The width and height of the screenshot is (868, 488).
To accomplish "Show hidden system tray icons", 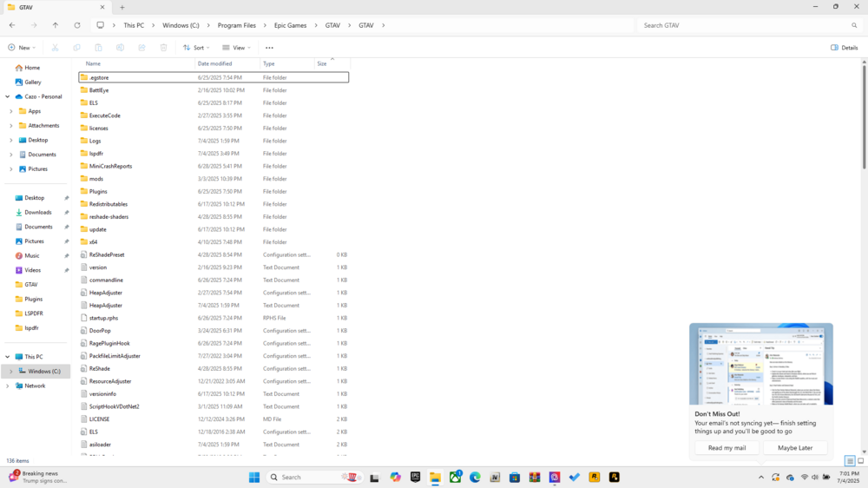I will point(761,477).
